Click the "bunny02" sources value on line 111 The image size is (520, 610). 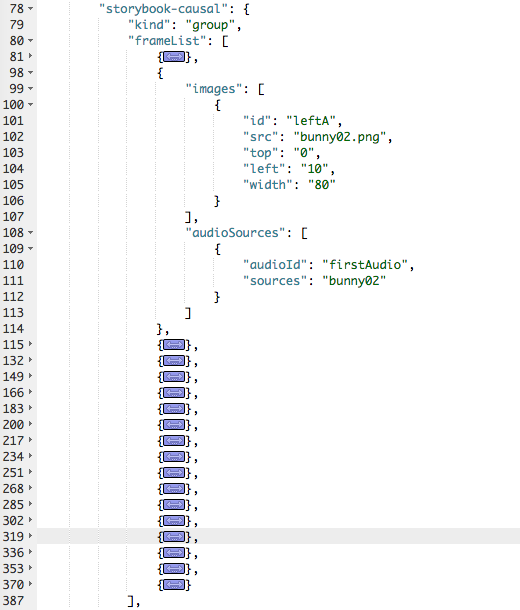354,280
